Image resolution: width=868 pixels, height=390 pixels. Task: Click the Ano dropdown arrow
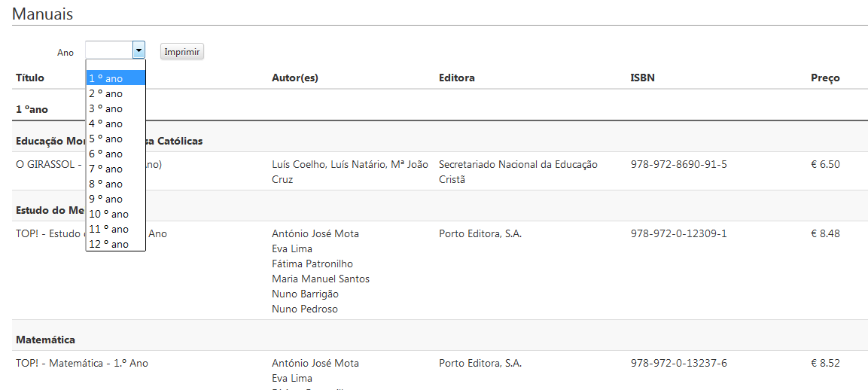pos(139,50)
